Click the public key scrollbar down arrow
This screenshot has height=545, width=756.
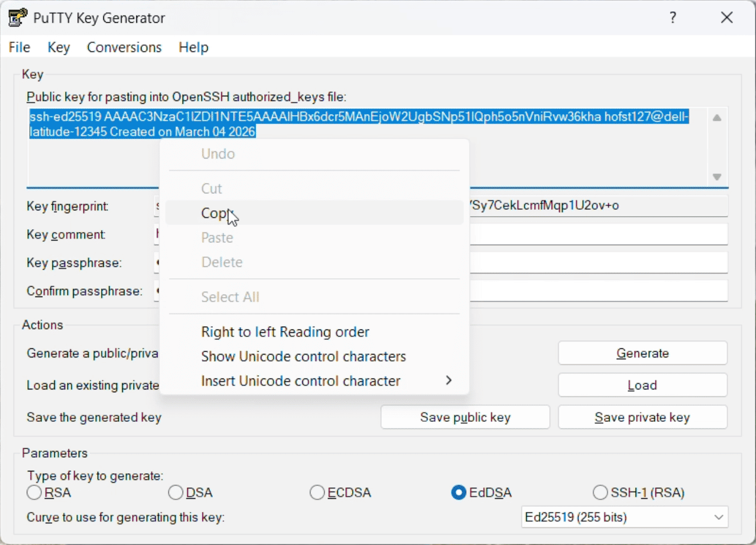[717, 177]
